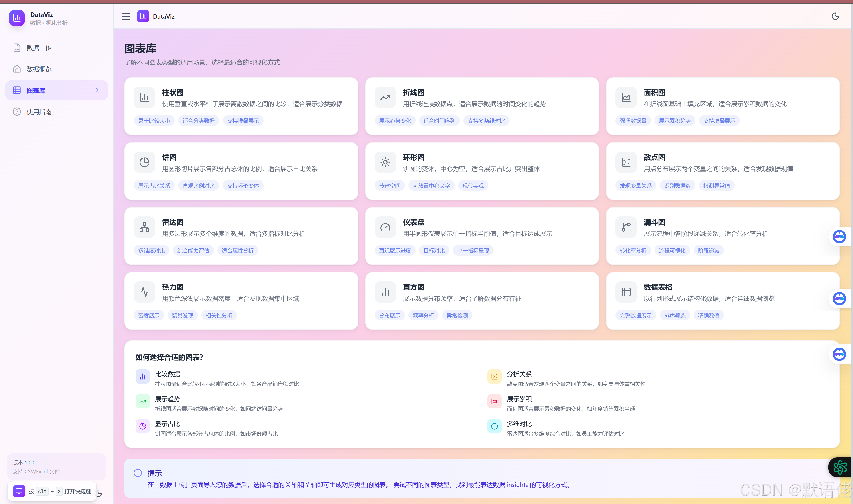853x504 pixels.
Task: Click the 支持堆叠展示 tag under 柱状图
Action: point(243,121)
